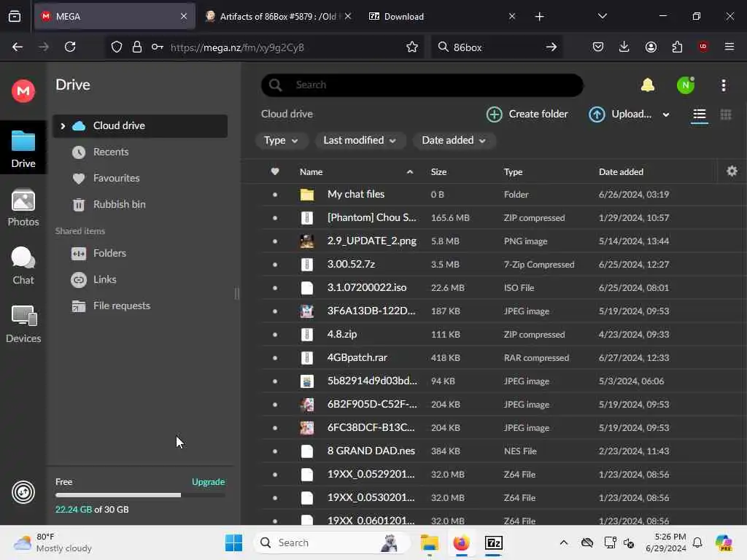The height and width of the screenshot is (560, 747).
Task: Open the uBlock Origin extension icon
Action: coord(703,47)
